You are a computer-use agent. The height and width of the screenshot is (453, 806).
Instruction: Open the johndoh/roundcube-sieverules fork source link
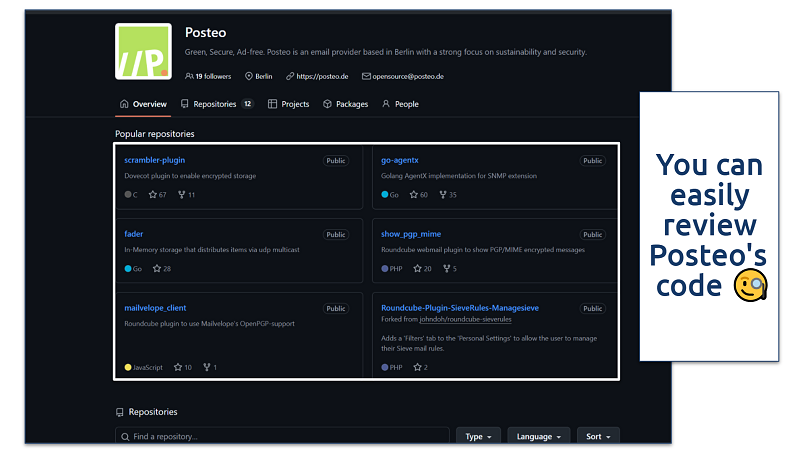pos(465,319)
